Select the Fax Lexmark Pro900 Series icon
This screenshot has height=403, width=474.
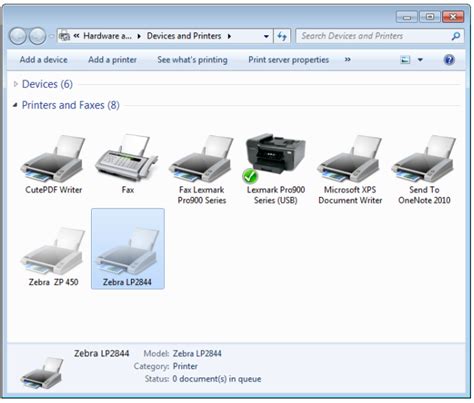coord(202,158)
